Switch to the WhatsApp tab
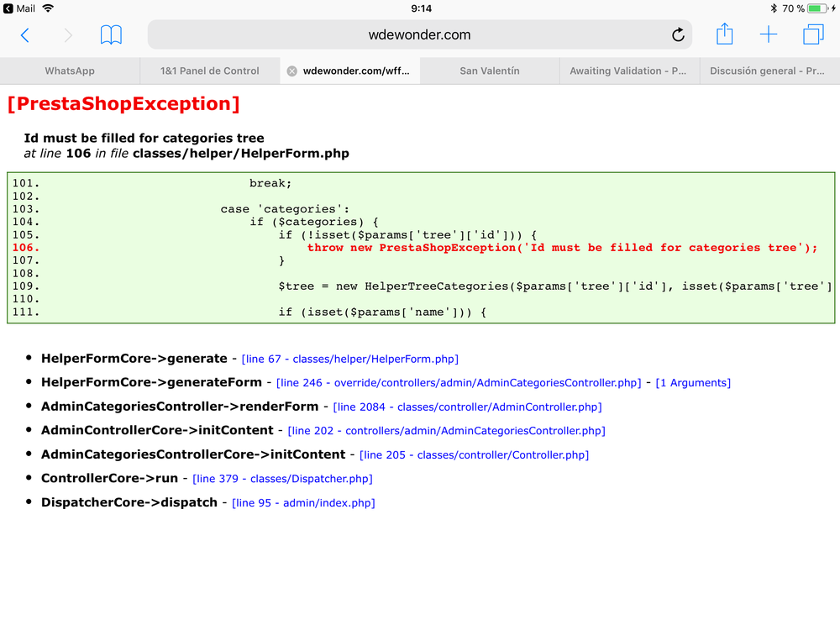840x630 pixels. click(70, 71)
